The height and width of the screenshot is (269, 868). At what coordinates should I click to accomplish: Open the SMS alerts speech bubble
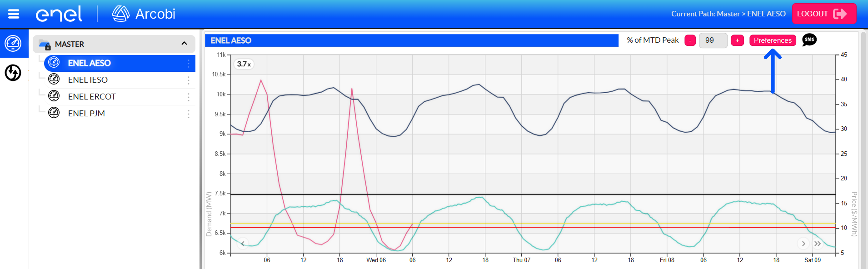coord(809,40)
